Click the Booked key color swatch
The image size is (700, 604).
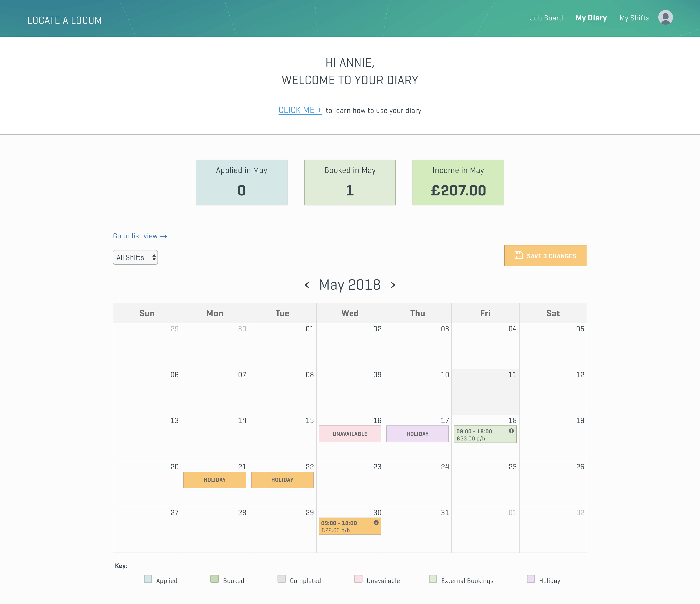(214, 579)
